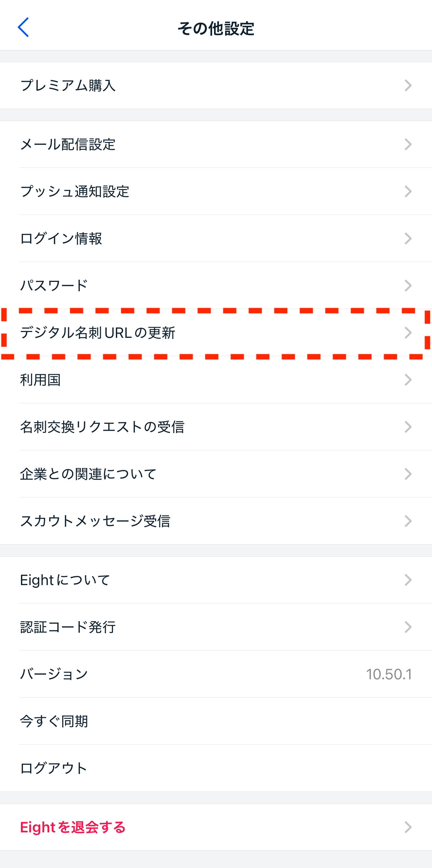This screenshot has height=868, width=432.
Task: Tap chevron on スカウトメッセージ受信 row
Action: 408,521
